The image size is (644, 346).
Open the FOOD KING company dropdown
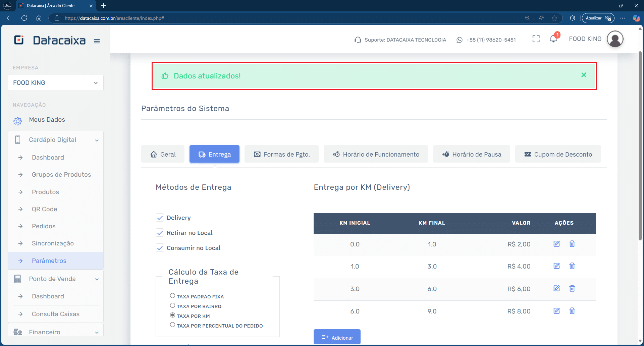coord(56,83)
